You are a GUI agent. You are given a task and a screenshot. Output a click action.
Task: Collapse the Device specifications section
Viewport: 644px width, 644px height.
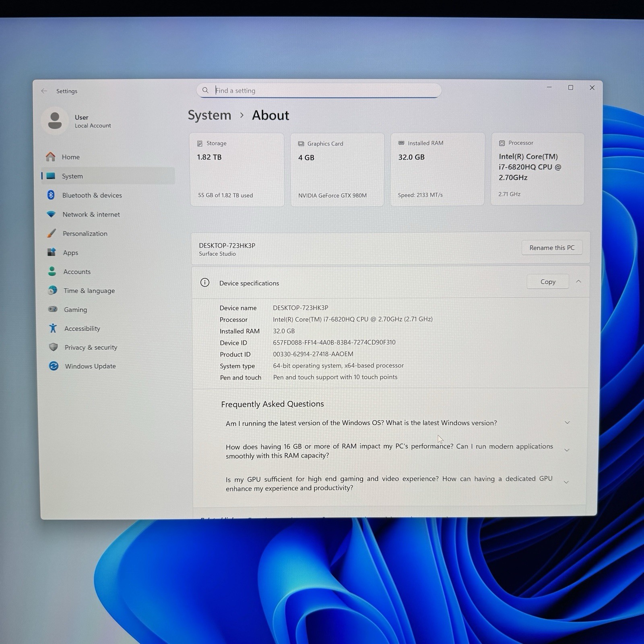[x=578, y=281]
